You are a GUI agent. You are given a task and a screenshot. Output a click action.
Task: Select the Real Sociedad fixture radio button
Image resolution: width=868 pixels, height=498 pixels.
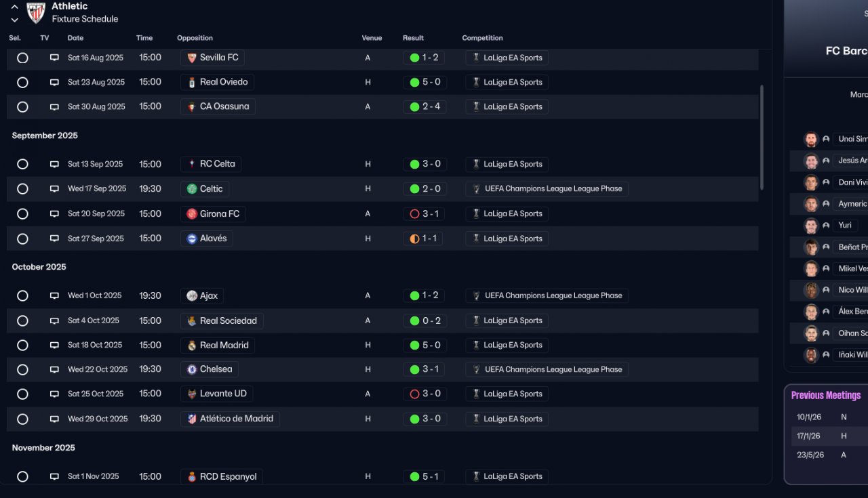click(x=22, y=321)
